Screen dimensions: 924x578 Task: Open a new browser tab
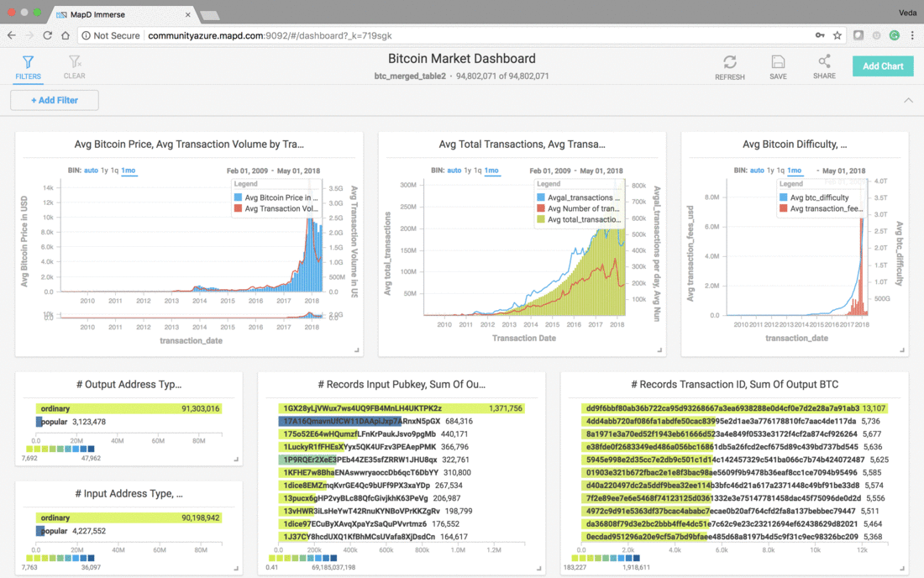click(x=210, y=15)
